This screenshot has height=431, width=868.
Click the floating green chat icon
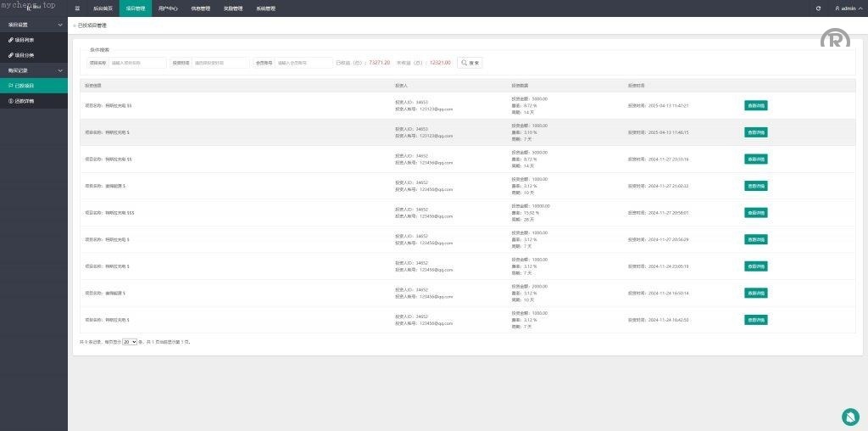point(850,417)
